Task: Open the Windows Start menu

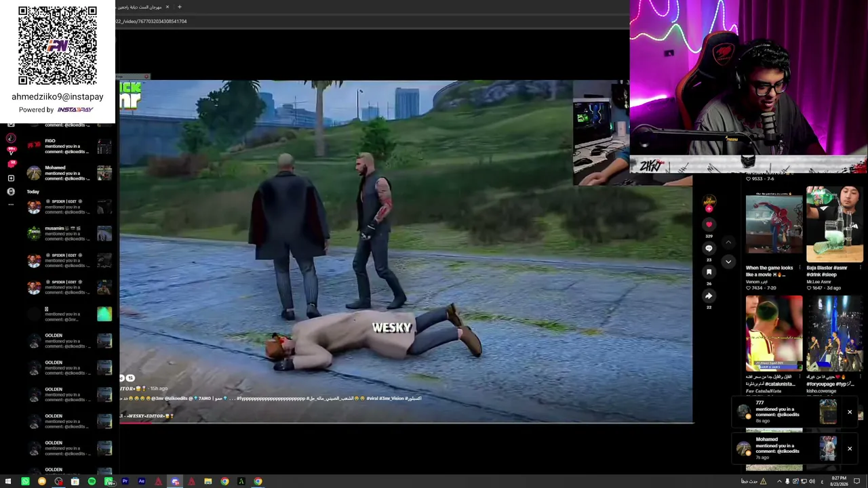Action: pyautogui.click(x=9, y=481)
